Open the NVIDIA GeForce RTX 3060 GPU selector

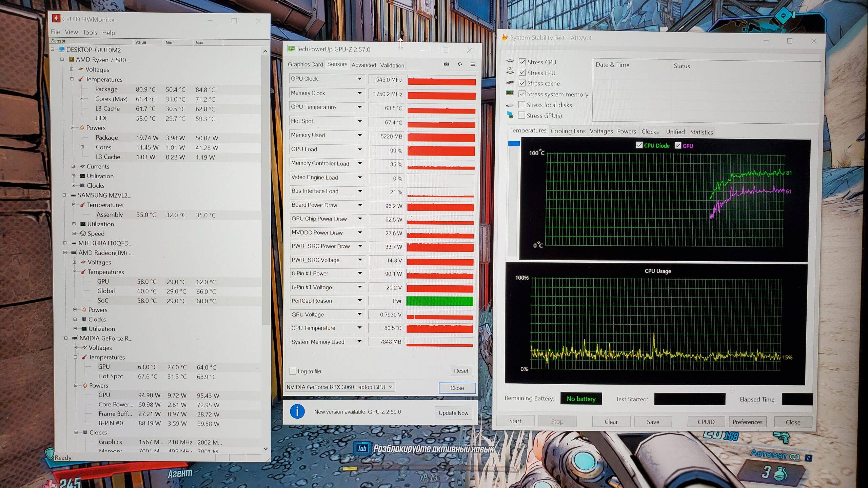[x=340, y=387]
